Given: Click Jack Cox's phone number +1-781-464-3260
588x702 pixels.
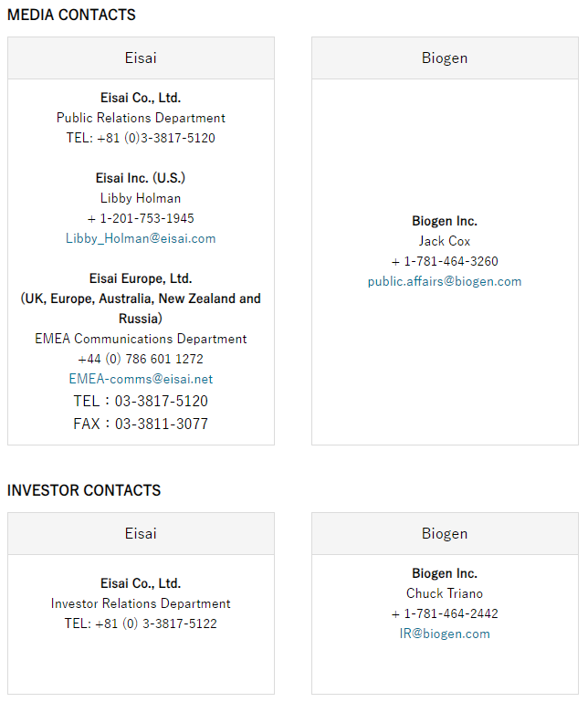Looking at the screenshot, I should pos(445,261).
